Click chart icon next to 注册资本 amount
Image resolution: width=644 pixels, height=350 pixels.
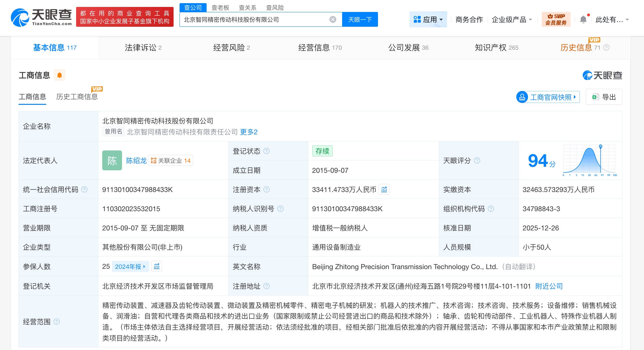[x=384, y=189]
